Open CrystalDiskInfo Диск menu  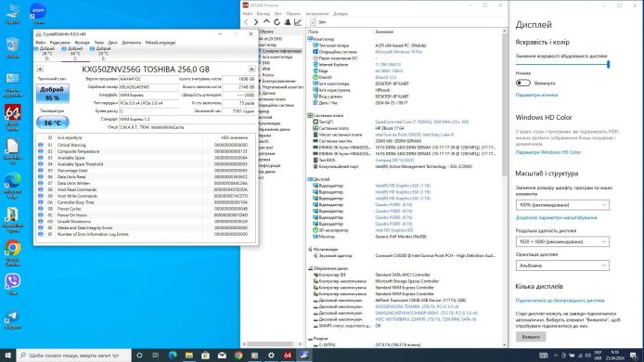112,43
